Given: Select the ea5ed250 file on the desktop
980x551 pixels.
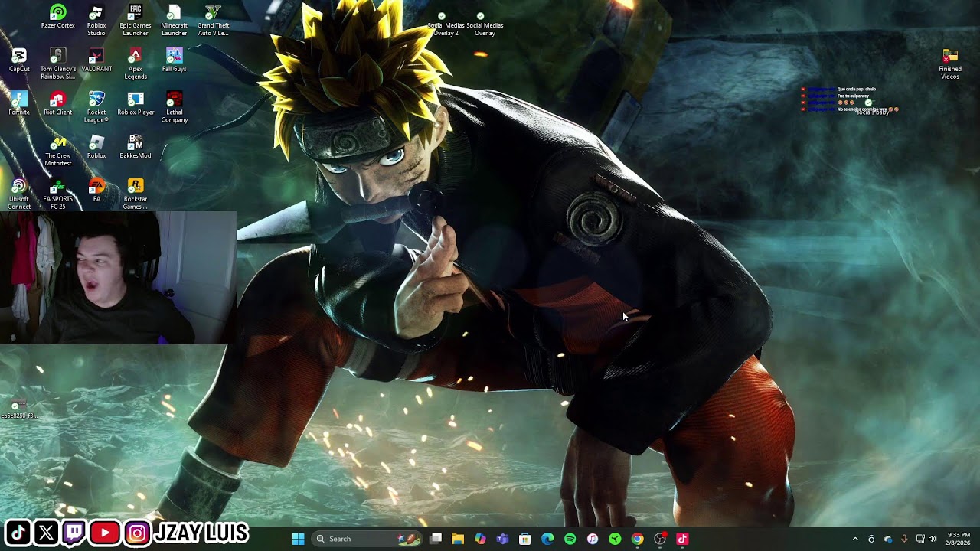Looking at the screenshot, I should click(x=18, y=409).
